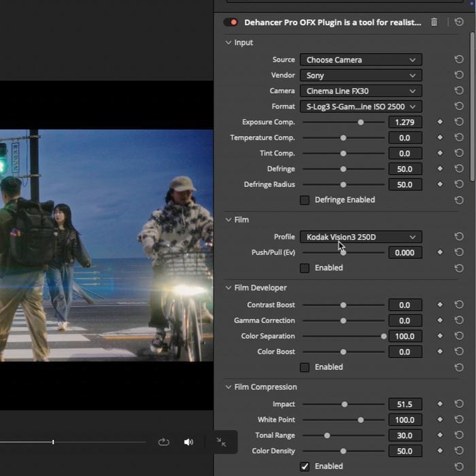Reset the film Profile parameter
476x476 pixels.
(459, 237)
